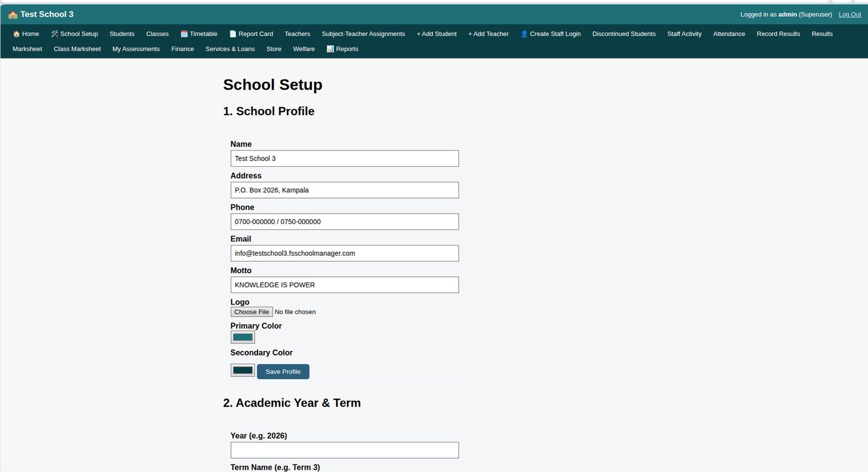Click into the Address field
Screen dimensions: 868x472
coord(344,190)
